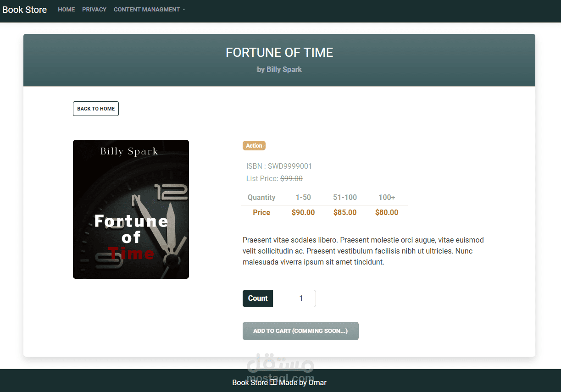Viewport: 561px width, 392px height.
Task: Click the $85.00 price cell
Action: click(345, 212)
